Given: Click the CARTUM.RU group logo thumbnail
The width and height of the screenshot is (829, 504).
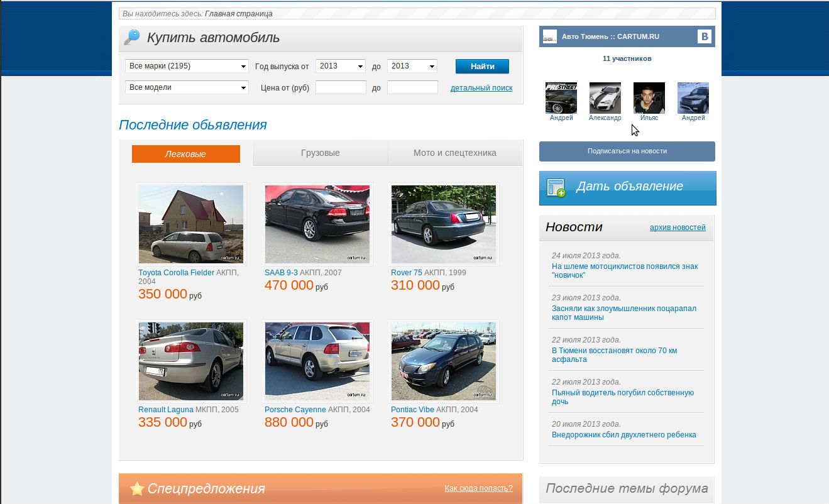Looking at the screenshot, I should (x=550, y=36).
